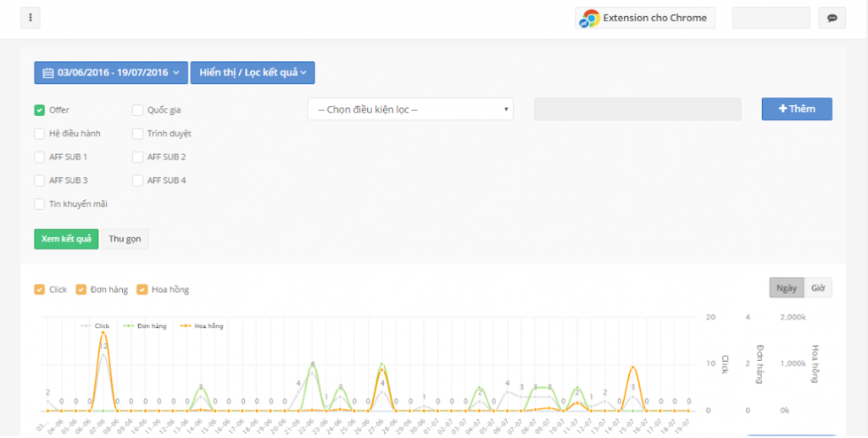Click the chat bubble icon
Screen dimensions: 868x438
[832, 18]
